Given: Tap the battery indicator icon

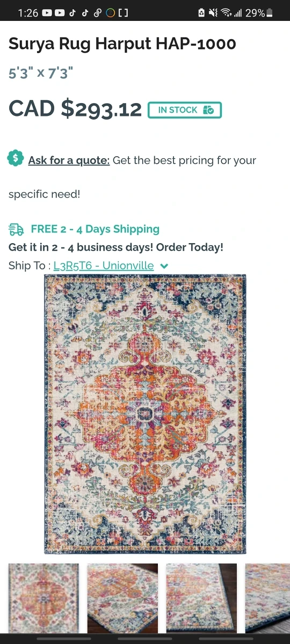Looking at the screenshot, I should [x=270, y=13].
